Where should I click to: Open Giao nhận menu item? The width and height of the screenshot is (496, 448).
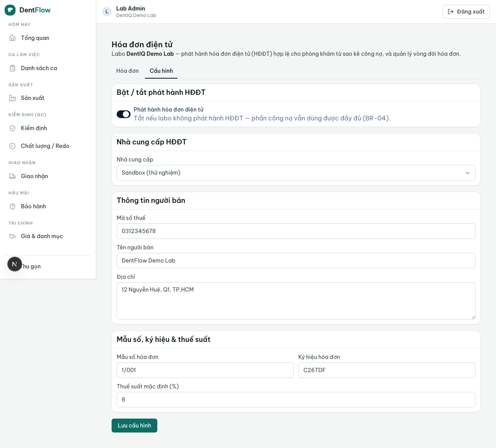tap(48, 176)
